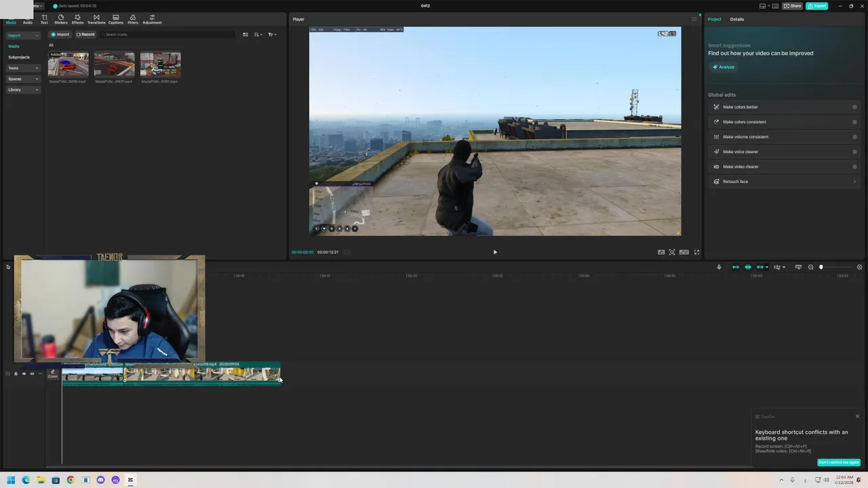The image size is (868, 488).
Task: Open track more options icon
Action: (40, 373)
